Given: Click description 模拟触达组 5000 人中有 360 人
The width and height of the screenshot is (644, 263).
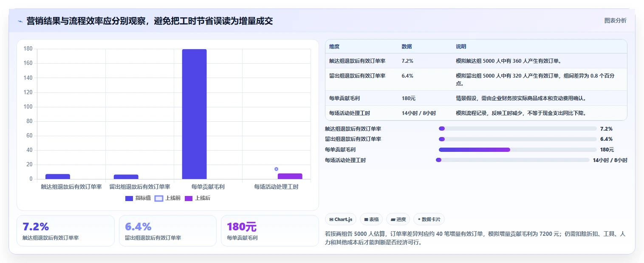Looking at the screenshot, I should coord(508,61).
